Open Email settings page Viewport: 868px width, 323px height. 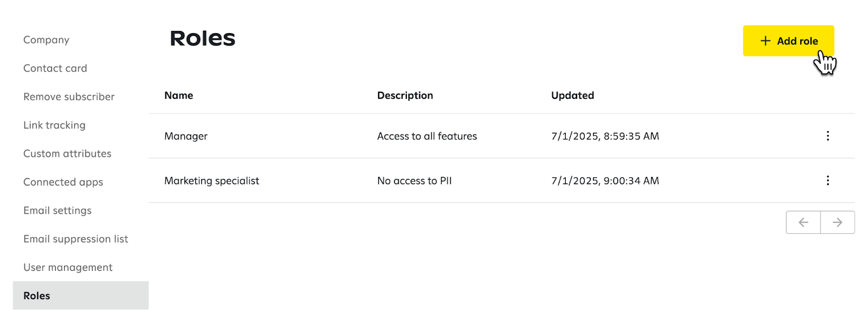coord(58,210)
